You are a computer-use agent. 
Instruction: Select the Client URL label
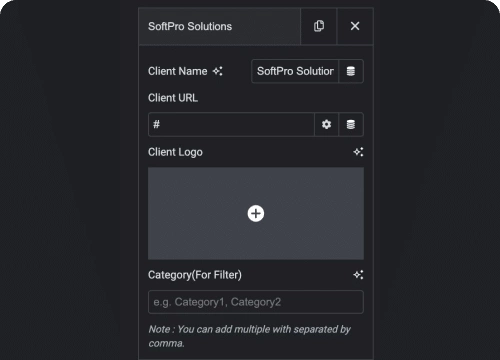173,98
